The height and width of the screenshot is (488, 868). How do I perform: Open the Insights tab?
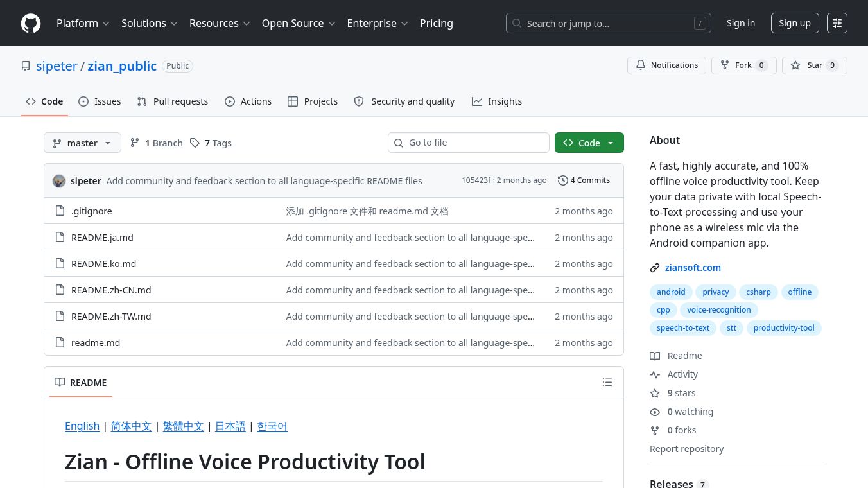click(x=497, y=101)
